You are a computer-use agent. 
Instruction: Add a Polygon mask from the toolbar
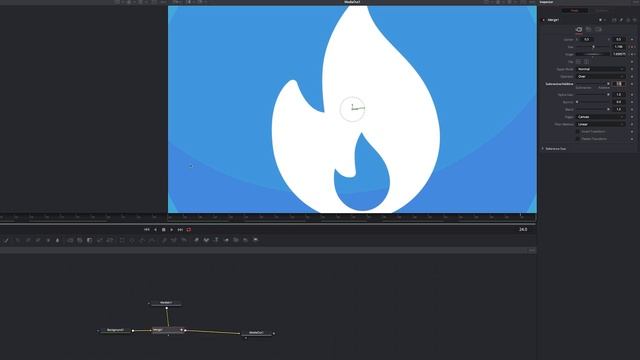142,240
